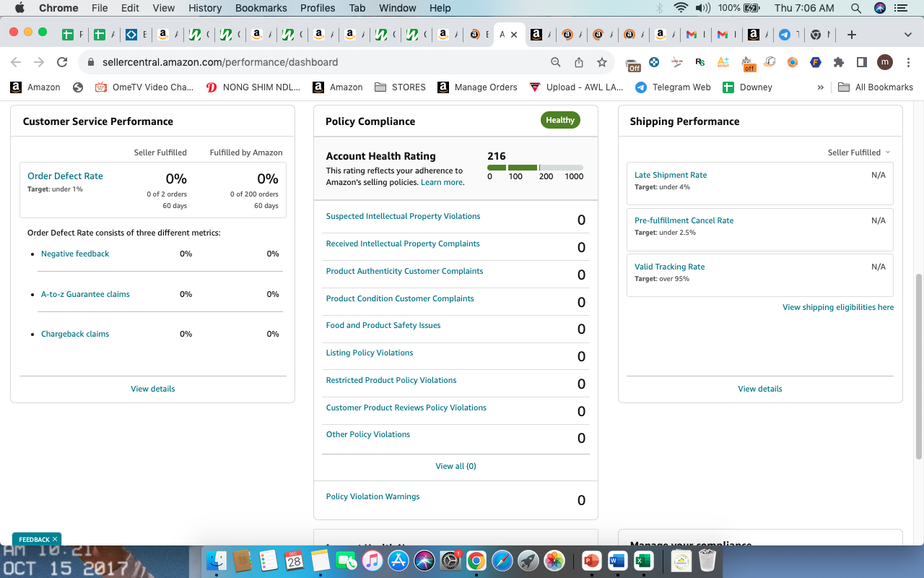The width and height of the screenshot is (924, 578).
Task: Click View shipping eligibilities here
Action: click(x=838, y=307)
